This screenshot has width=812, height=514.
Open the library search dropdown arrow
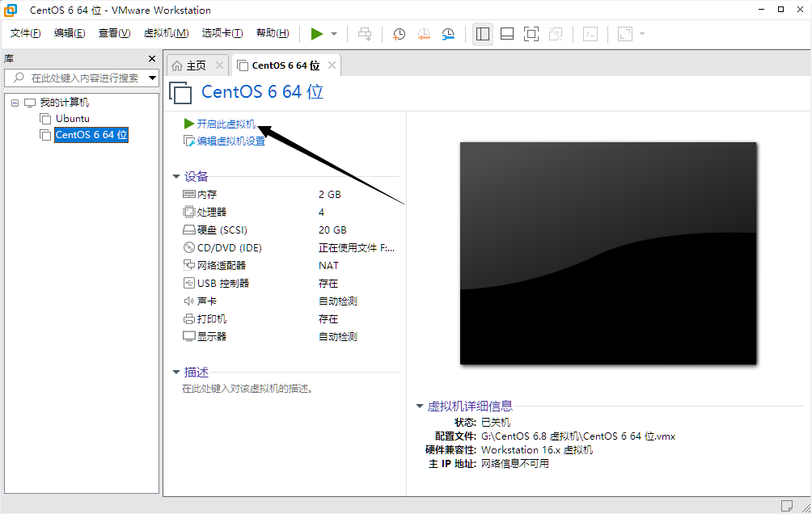coord(152,78)
